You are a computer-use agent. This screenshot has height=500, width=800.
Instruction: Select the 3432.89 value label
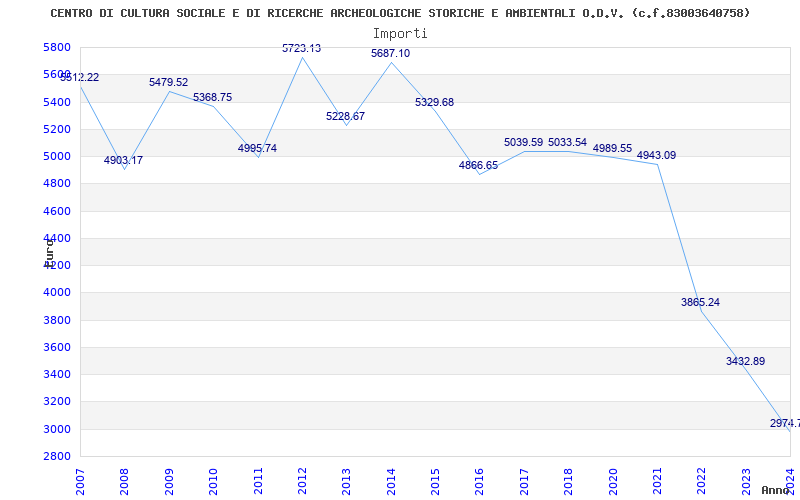coord(745,361)
